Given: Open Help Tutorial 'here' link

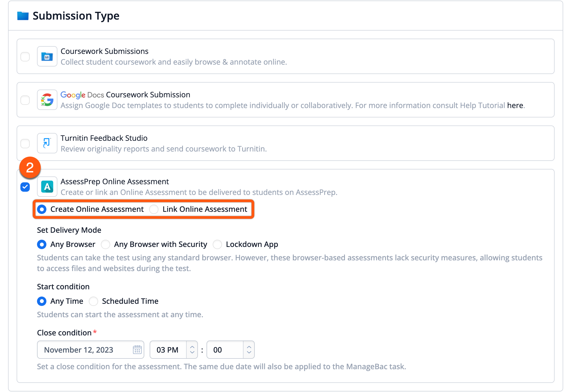Looking at the screenshot, I should (x=515, y=105).
